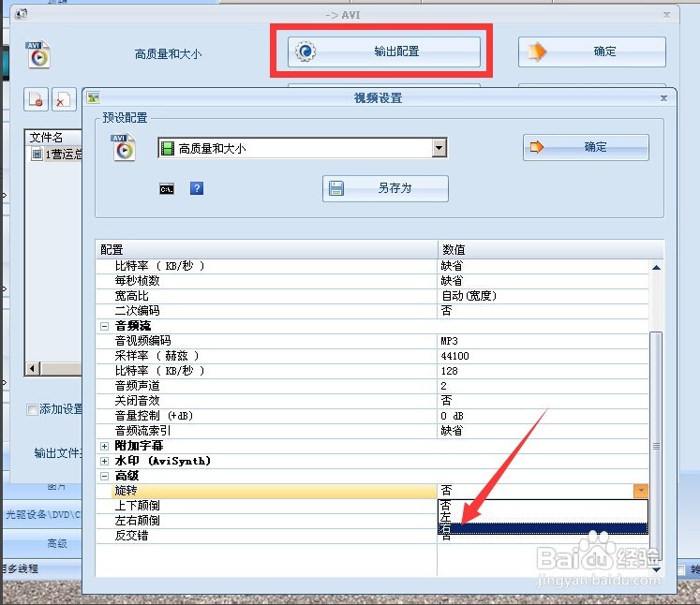The width and height of the screenshot is (700, 605).
Task: Choose 否 in the rotation dropdown list
Action: pyautogui.click(x=543, y=506)
